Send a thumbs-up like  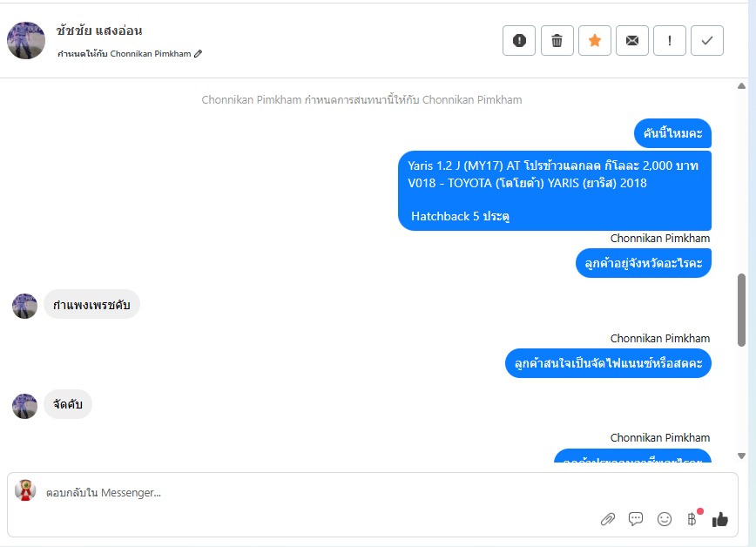tap(719, 519)
